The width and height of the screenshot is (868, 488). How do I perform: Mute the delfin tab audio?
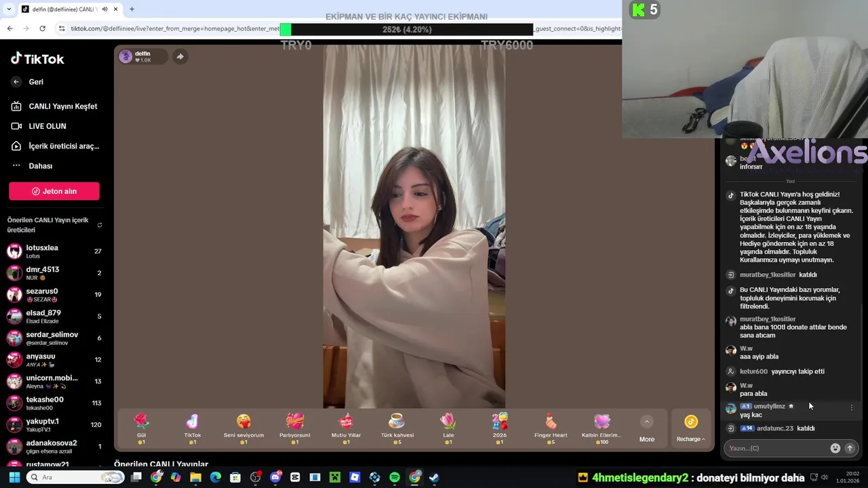[104, 9]
